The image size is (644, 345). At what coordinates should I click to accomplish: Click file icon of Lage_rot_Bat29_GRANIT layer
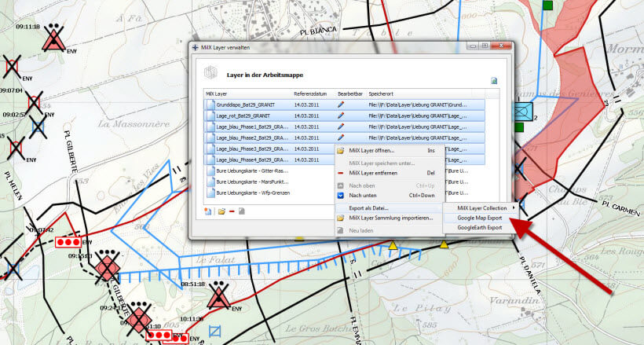210,116
